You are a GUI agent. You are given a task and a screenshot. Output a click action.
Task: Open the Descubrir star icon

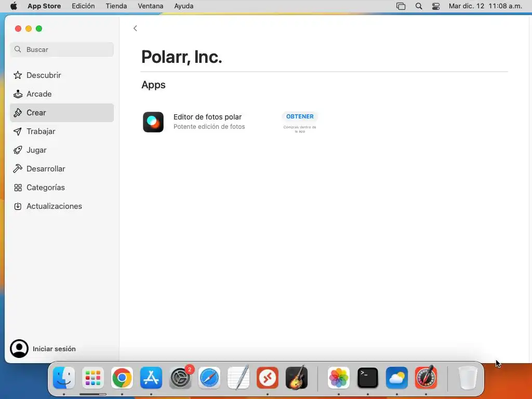point(18,75)
